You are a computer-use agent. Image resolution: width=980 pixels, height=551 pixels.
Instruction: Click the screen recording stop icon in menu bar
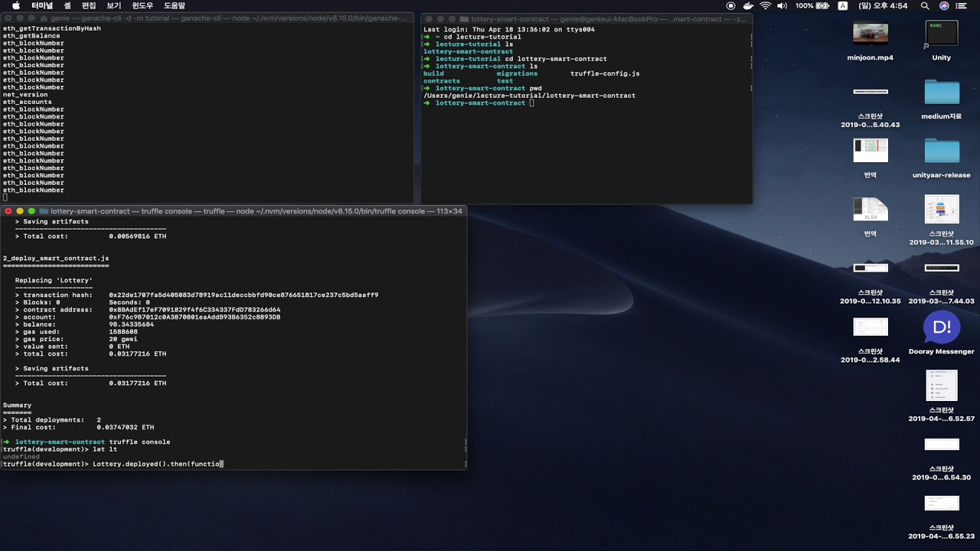pyautogui.click(x=730, y=5)
